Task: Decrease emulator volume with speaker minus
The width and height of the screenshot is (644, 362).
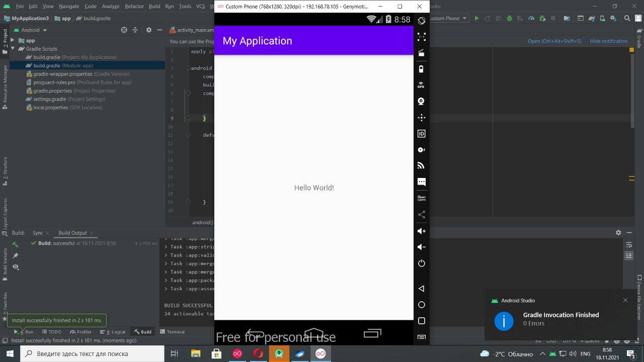Action: (x=422, y=247)
